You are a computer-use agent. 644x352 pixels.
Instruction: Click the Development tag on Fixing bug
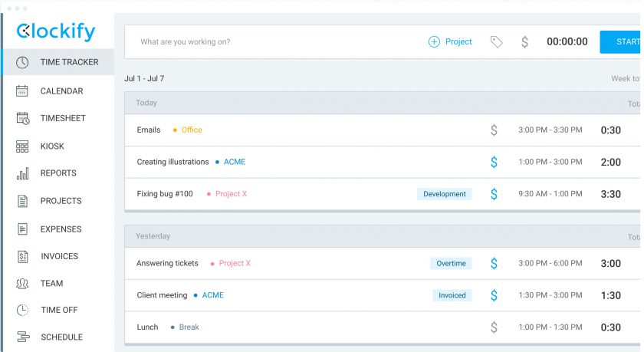444,194
